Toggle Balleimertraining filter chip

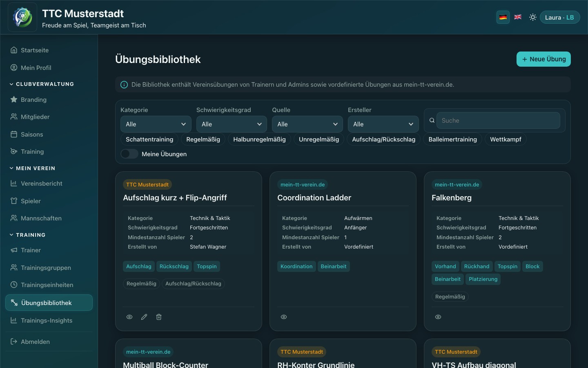coord(452,139)
